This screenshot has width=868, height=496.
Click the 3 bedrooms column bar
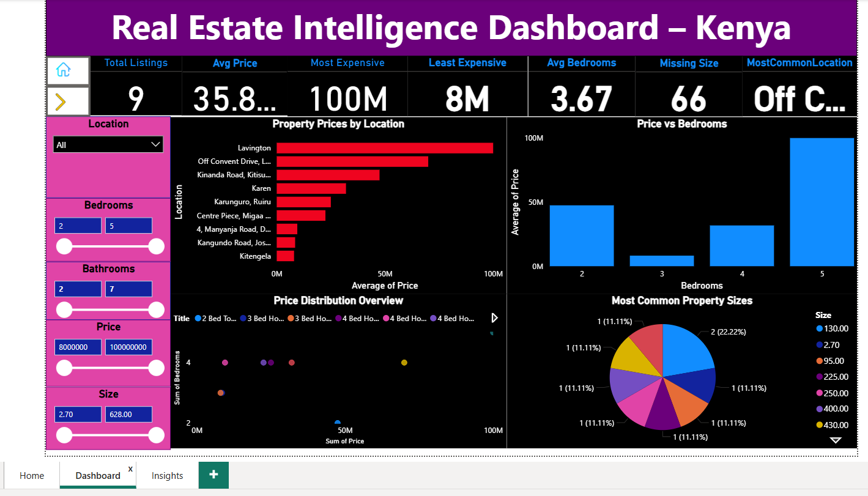(x=662, y=261)
